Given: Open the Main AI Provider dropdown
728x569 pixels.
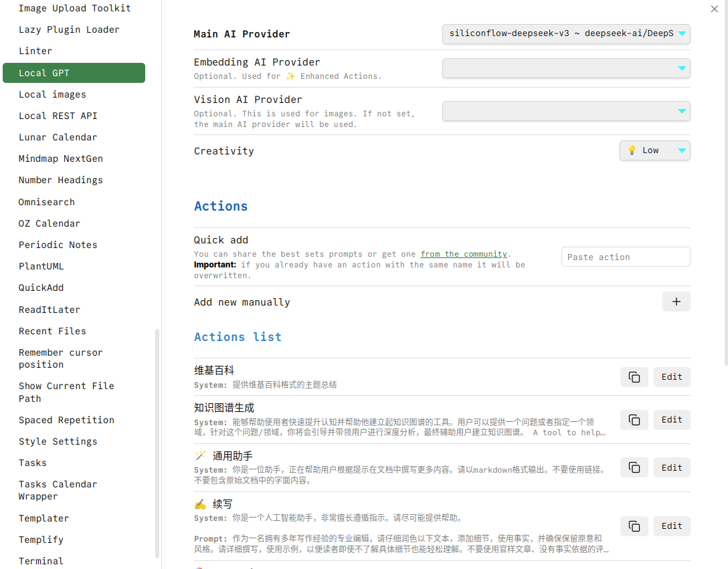Looking at the screenshot, I should click(565, 34).
